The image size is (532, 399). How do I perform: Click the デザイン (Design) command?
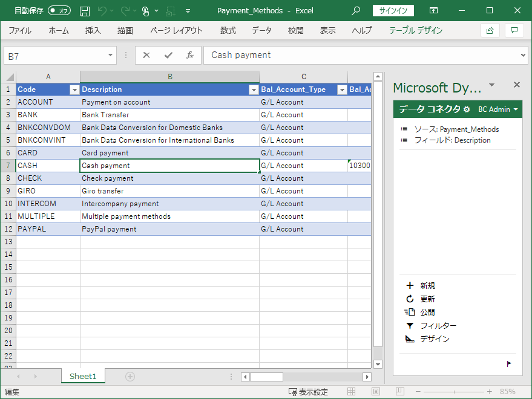[427, 339]
